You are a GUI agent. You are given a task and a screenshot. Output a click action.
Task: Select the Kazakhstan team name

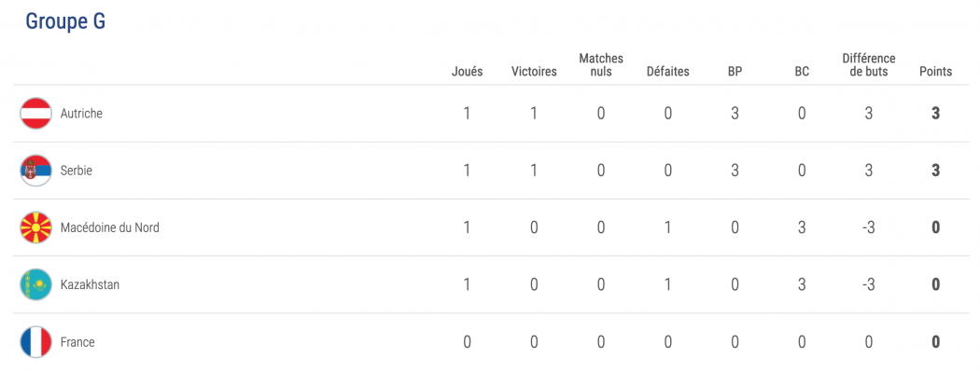tap(90, 285)
